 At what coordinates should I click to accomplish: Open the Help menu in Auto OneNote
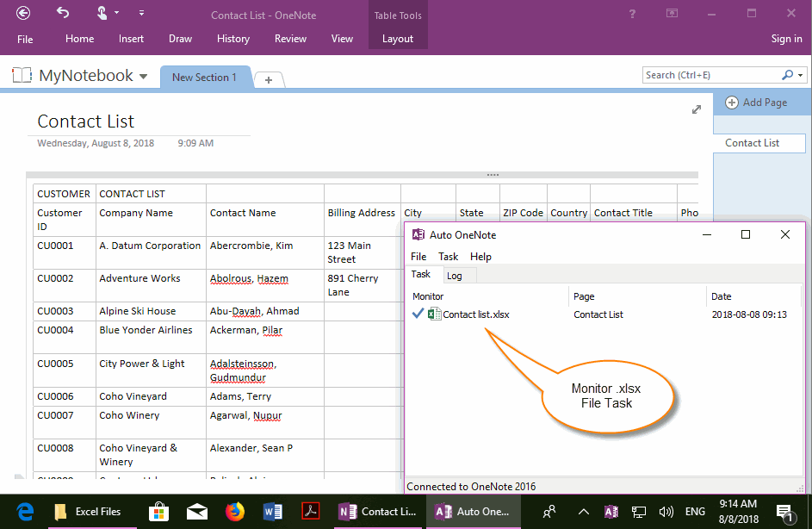(x=480, y=257)
